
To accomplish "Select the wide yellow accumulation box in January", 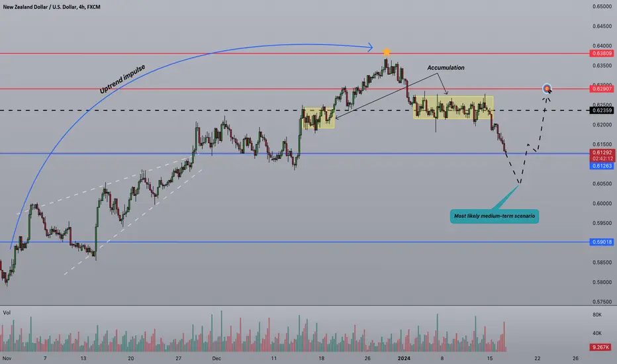I will click(x=453, y=107).
